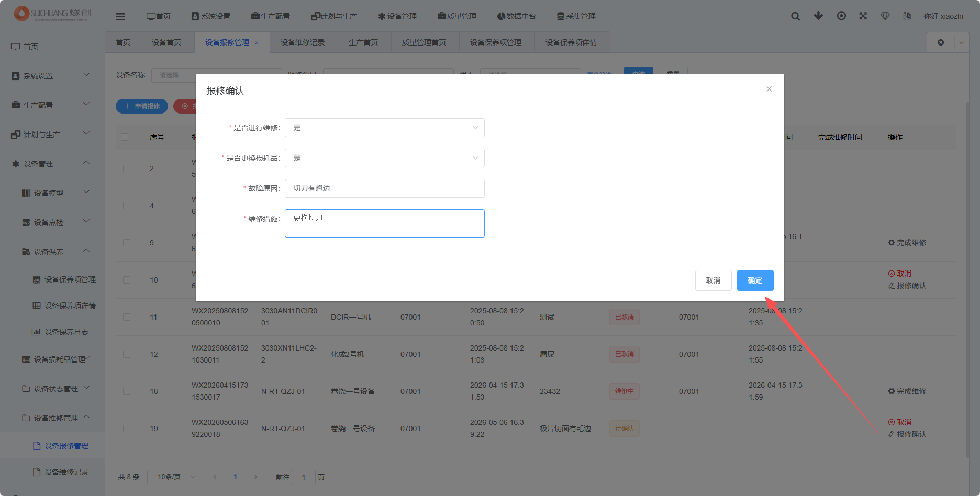
Task: Open the 系统设置 top menu
Action: (211, 16)
